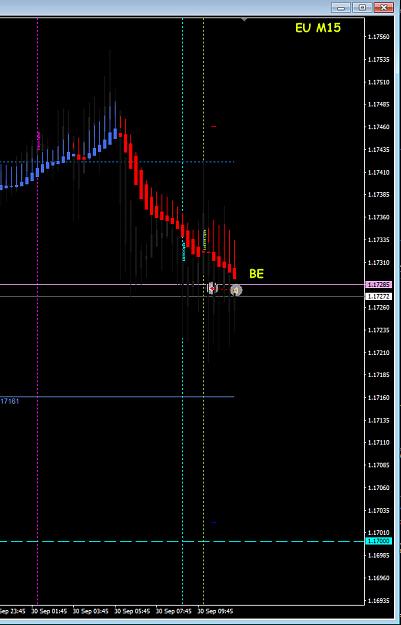Click the 30 Sep 07:45 time label

(174, 611)
